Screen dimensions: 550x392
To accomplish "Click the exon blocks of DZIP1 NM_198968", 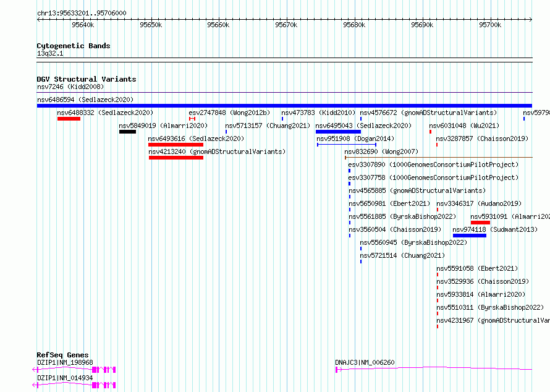I will tap(104, 370).
